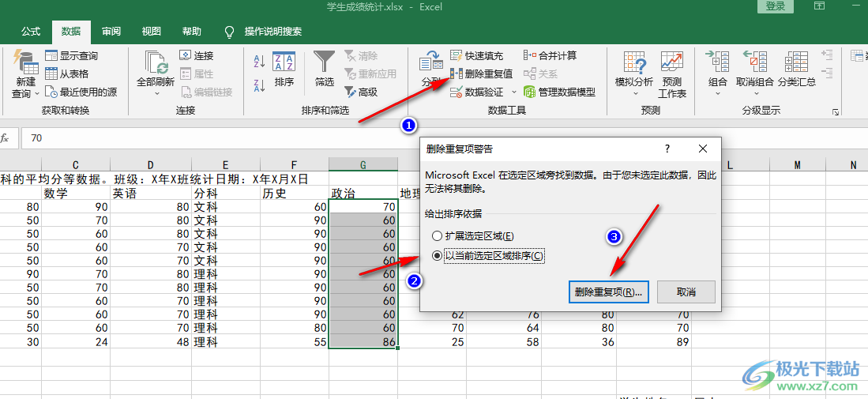Click the 英语 header cell

coord(151,193)
